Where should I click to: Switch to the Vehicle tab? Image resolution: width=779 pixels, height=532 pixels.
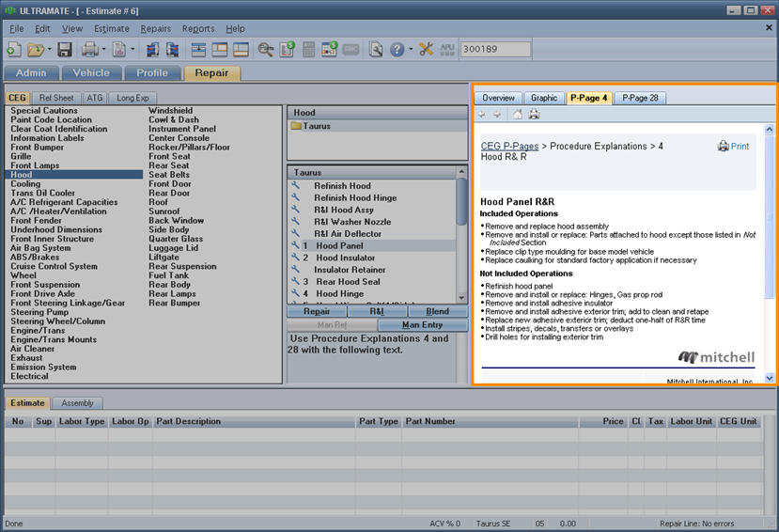(91, 72)
